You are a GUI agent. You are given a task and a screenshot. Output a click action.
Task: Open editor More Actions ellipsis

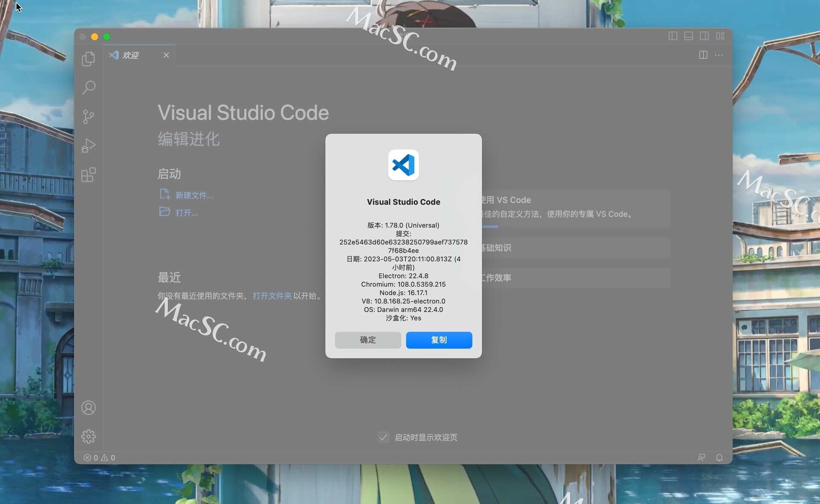click(x=719, y=55)
